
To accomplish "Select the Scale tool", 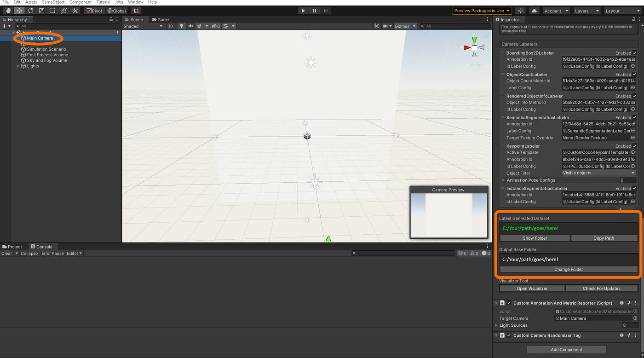I will (41, 11).
